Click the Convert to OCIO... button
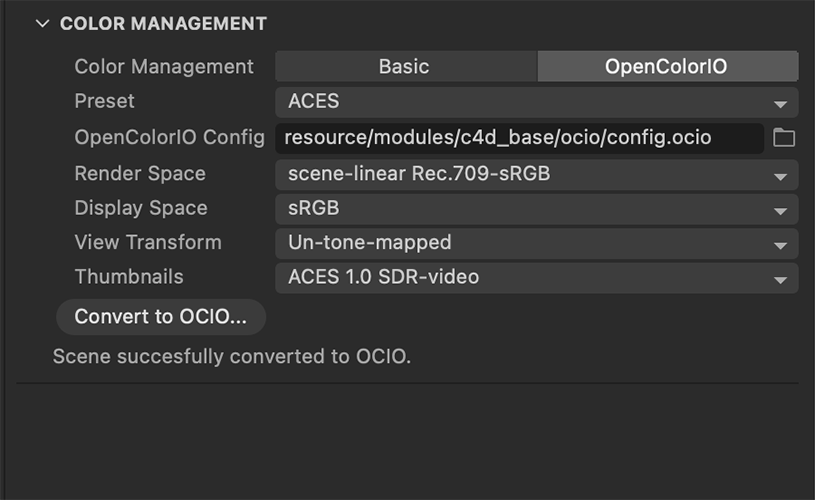Image resolution: width=815 pixels, height=500 pixels. [161, 317]
